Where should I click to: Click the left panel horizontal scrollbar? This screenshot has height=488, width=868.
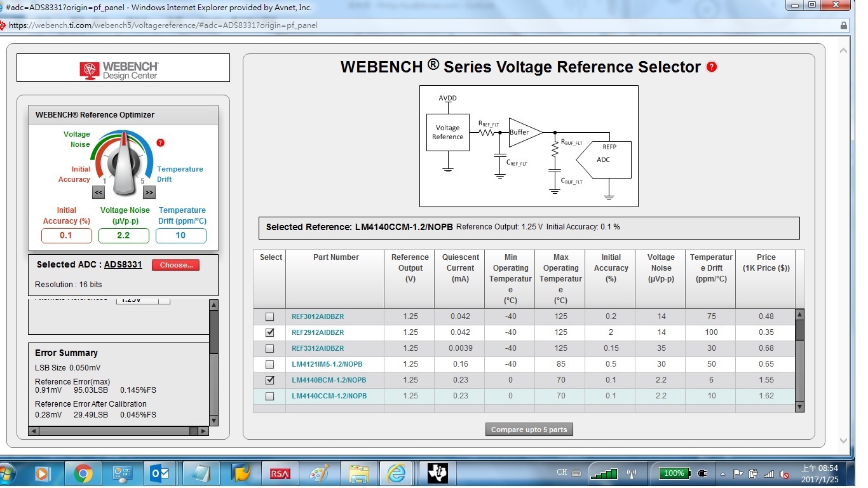(x=119, y=431)
